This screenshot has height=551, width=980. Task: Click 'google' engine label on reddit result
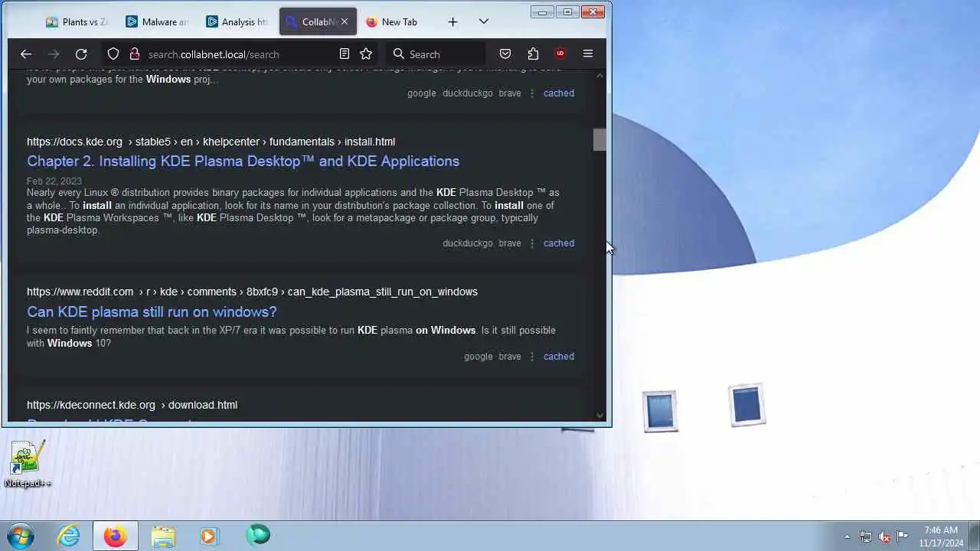[479, 357]
